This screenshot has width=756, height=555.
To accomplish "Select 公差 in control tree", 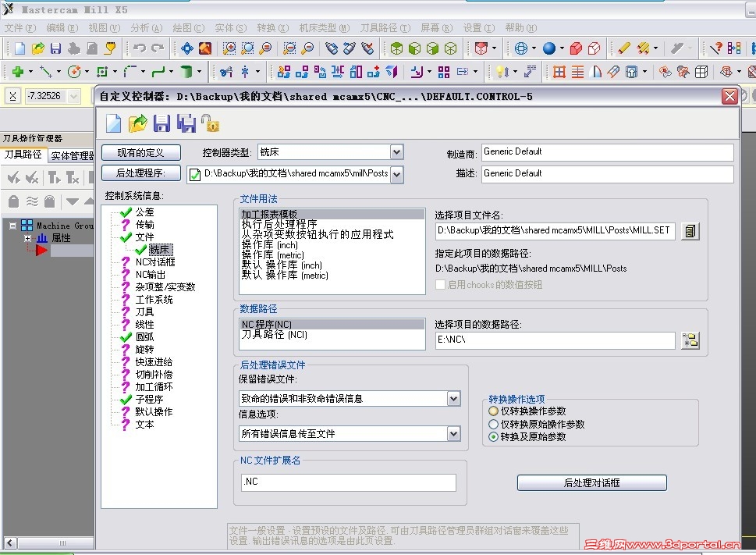I will click(144, 212).
